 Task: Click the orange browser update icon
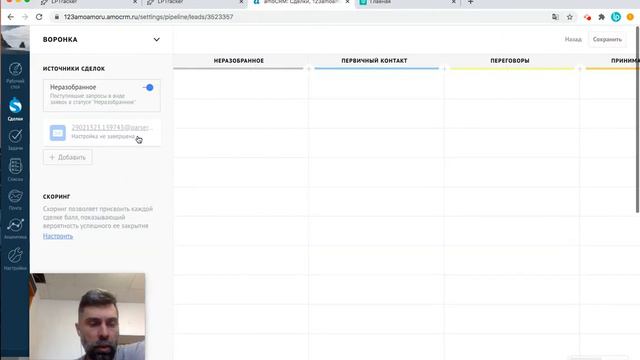click(630, 17)
